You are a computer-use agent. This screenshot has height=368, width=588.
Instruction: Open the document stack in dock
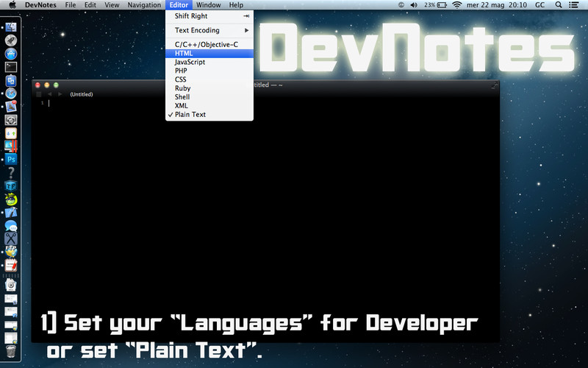[11, 285]
